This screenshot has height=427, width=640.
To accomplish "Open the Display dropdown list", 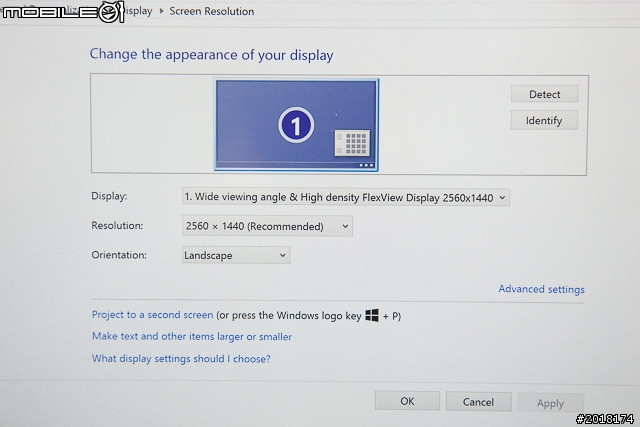I will [345, 198].
